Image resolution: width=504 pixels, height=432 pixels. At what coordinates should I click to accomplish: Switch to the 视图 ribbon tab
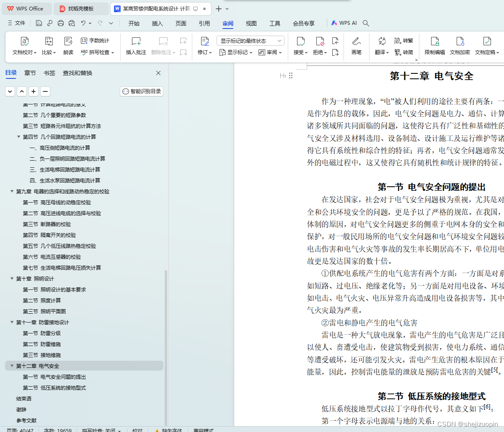(x=251, y=23)
